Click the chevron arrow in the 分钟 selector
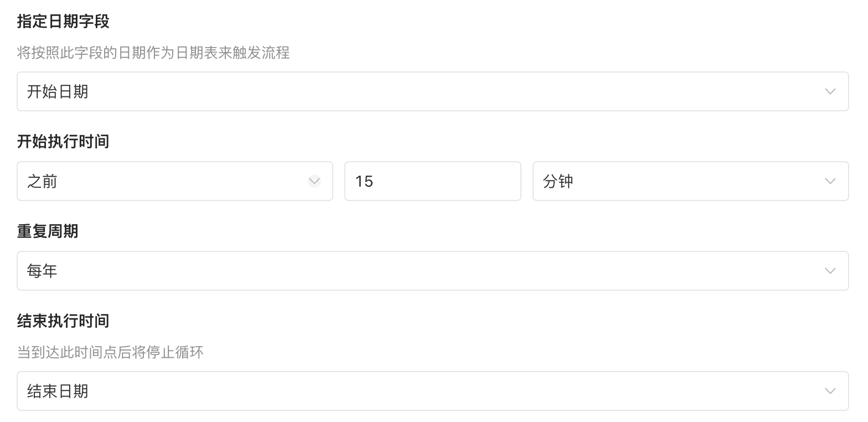Screen dimensions: 868x422 [830, 181]
